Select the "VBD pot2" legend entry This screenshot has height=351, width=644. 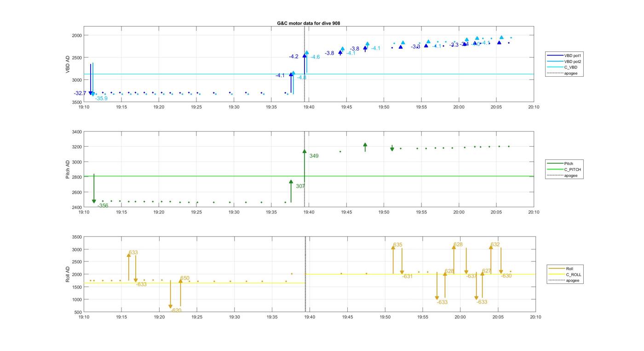[563, 62]
